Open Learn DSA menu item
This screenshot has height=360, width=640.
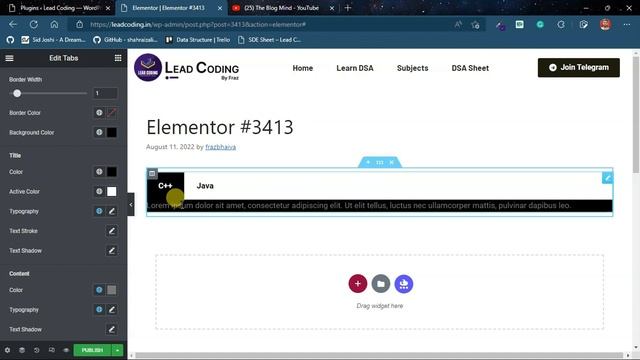pyautogui.click(x=355, y=68)
